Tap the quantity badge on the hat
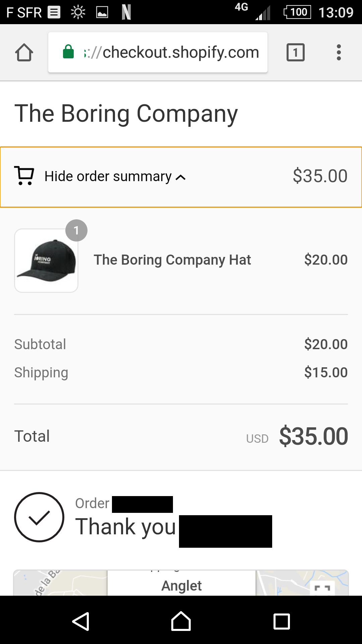The height and width of the screenshot is (644, 362). [76, 230]
